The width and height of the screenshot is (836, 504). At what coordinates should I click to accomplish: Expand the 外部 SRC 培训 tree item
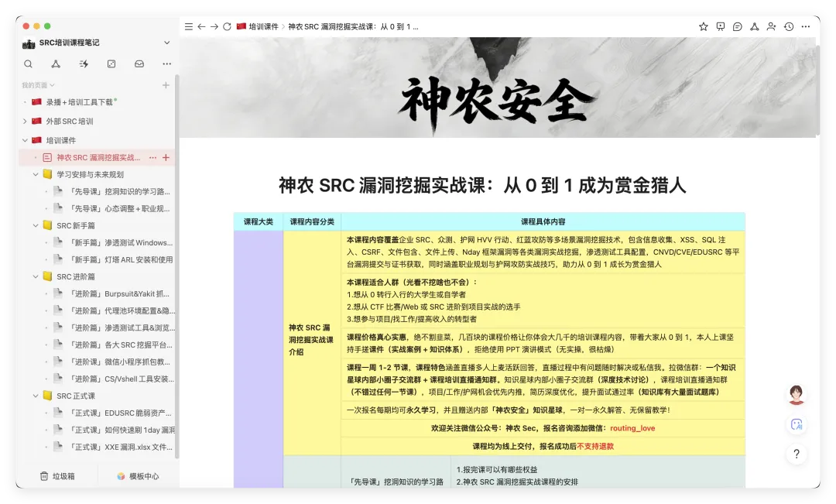click(x=25, y=122)
